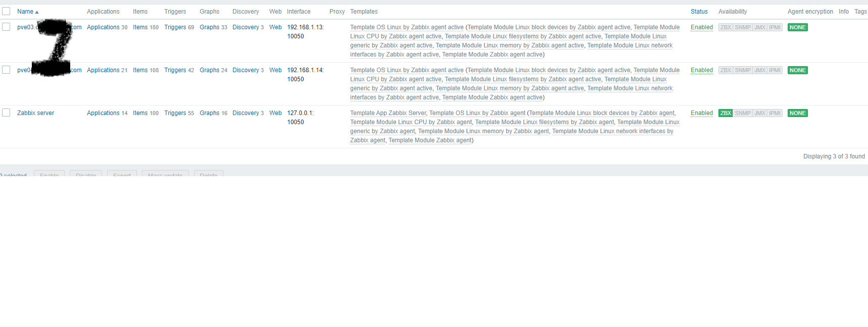Toggle Enabled status for host 192.168.1.14
The width and height of the screenshot is (868, 327).
click(702, 70)
